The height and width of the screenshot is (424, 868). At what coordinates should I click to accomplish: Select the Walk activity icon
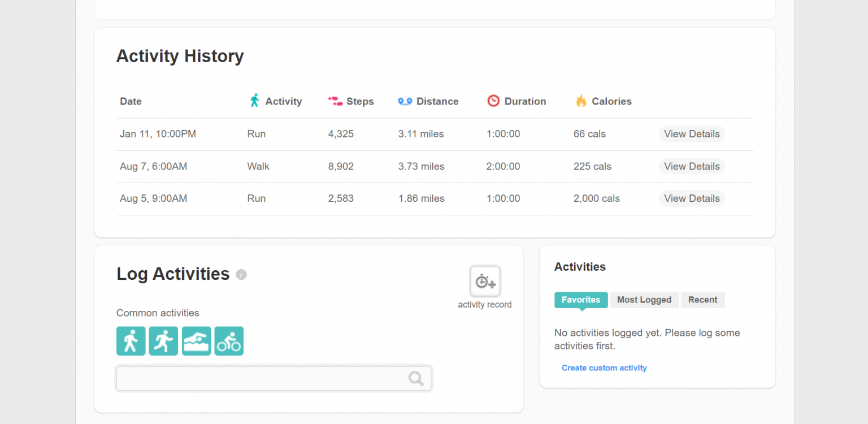(x=131, y=341)
